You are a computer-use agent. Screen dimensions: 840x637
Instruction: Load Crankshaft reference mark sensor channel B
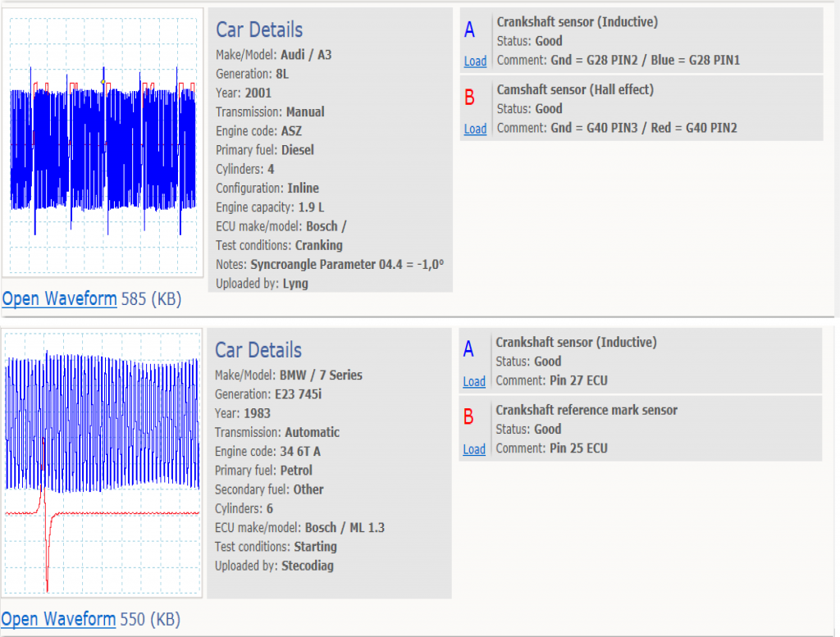[474, 449]
